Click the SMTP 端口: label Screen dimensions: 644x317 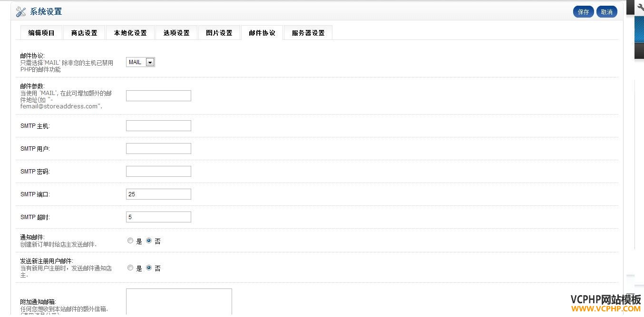pyautogui.click(x=35, y=194)
